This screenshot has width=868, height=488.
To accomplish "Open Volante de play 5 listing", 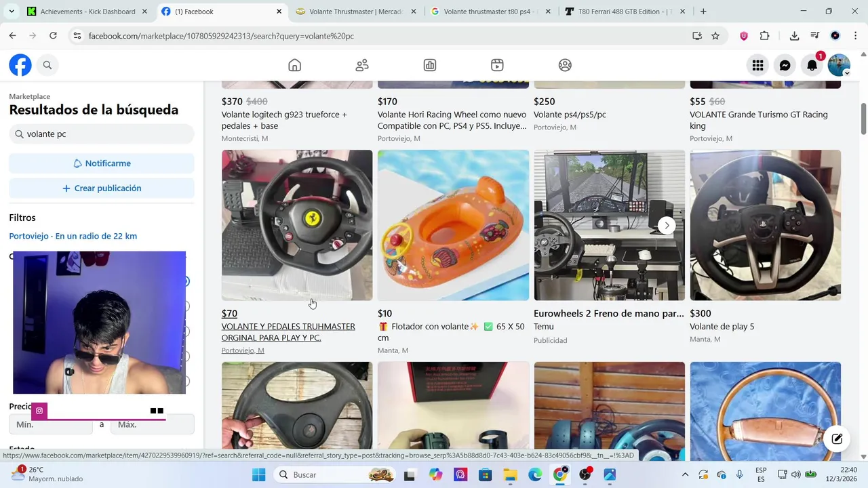I will 722,327.
